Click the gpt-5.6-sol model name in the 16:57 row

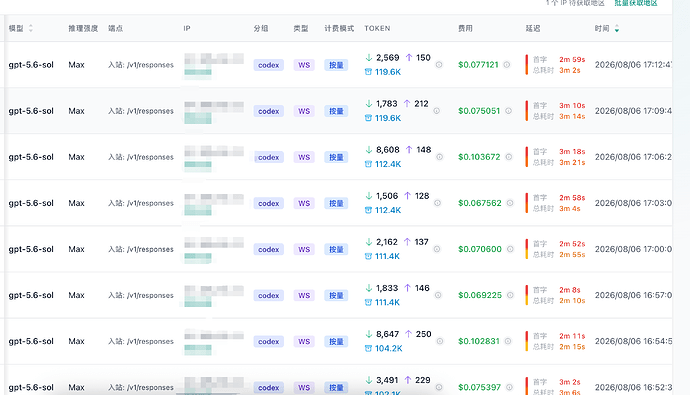pyautogui.click(x=31, y=295)
